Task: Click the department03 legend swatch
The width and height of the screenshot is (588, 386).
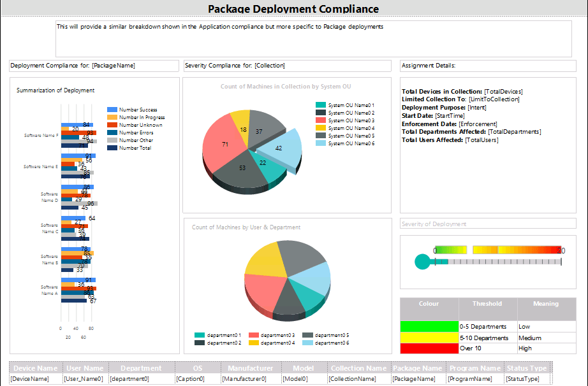Action: pos(253,335)
